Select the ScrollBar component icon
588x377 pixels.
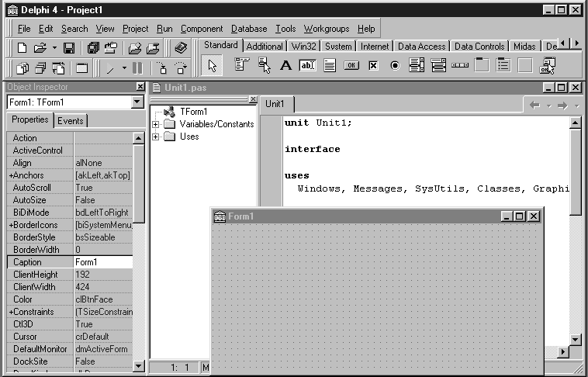[x=460, y=65]
